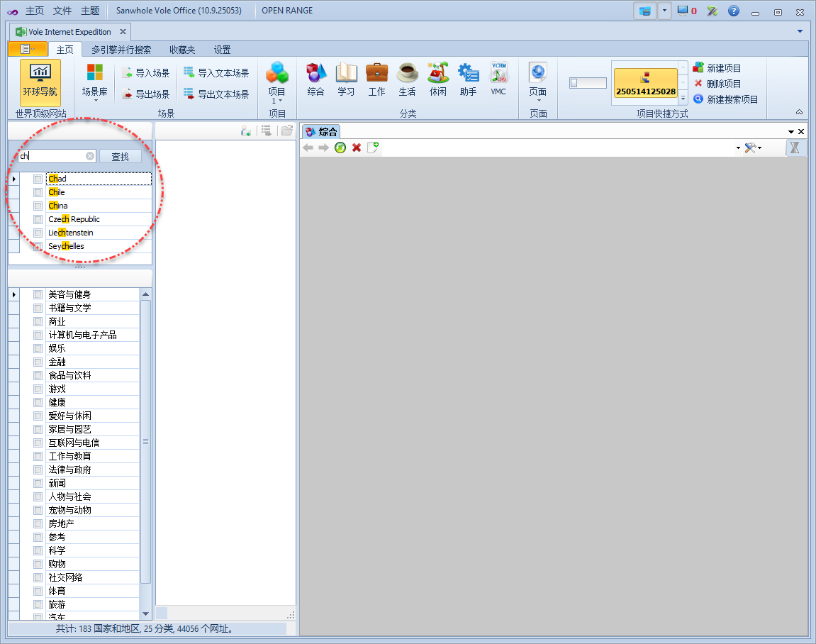Screen dimensions: 816x644
Task: Expand the project shortcut gallery
Action: [683, 99]
